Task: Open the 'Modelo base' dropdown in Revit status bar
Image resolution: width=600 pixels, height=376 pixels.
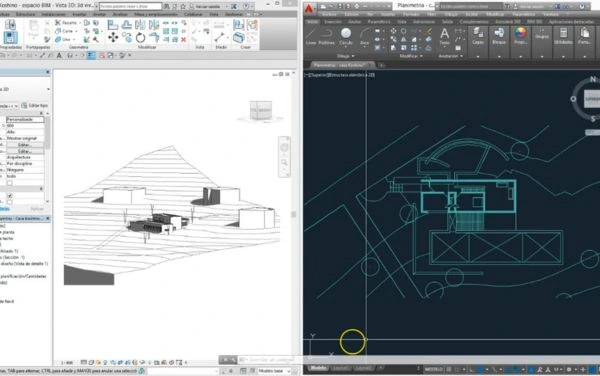Action: pyautogui.click(x=274, y=371)
